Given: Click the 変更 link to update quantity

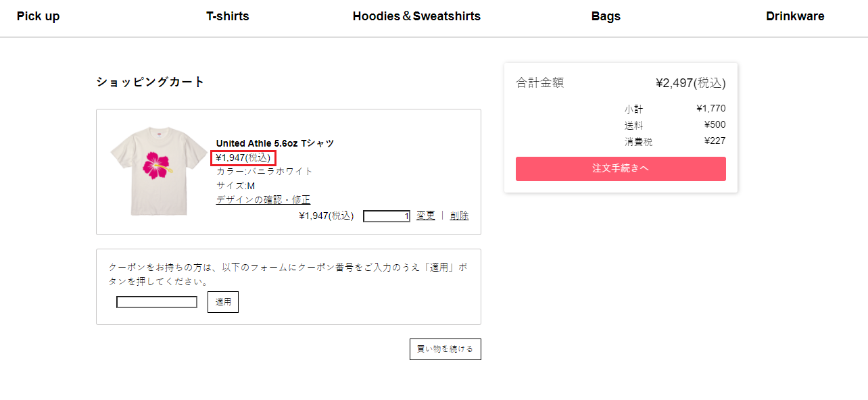Looking at the screenshot, I should click(426, 216).
